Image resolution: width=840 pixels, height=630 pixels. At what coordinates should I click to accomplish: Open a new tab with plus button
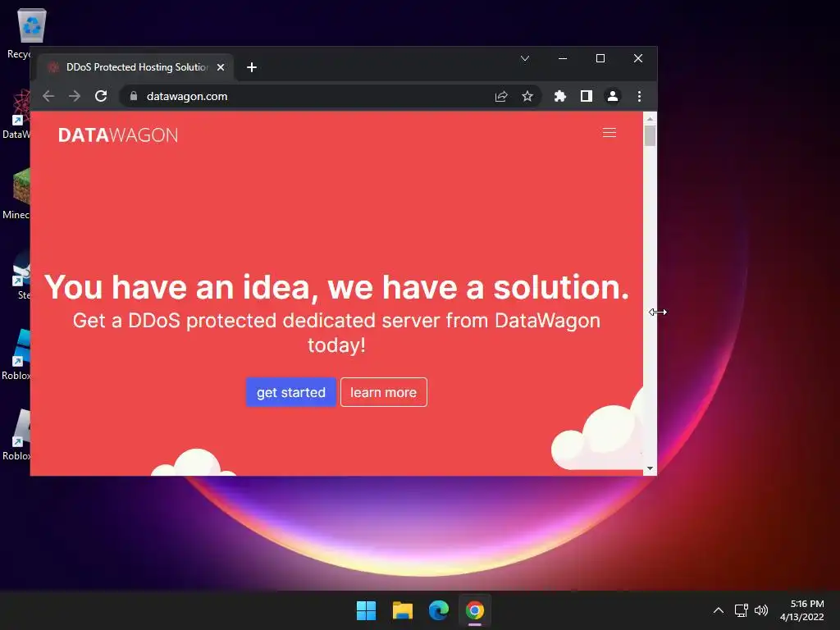[x=252, y=67]
